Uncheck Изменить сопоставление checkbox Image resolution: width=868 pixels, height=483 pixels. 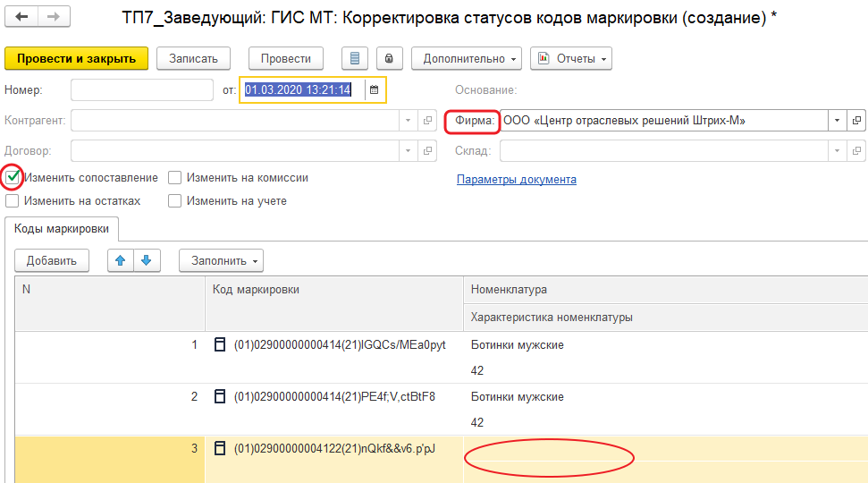click(x=13, y=178)
